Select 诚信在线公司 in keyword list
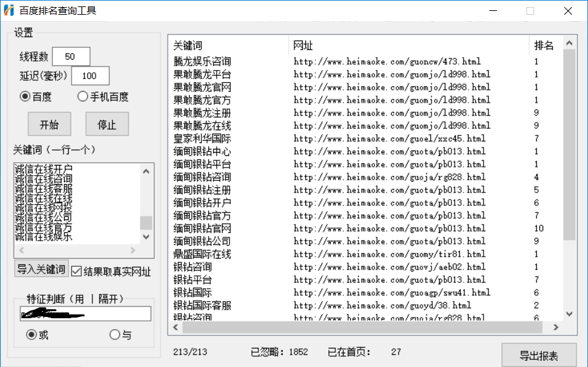The width and height of the screenshot is (588, 367). pos(44,218)
